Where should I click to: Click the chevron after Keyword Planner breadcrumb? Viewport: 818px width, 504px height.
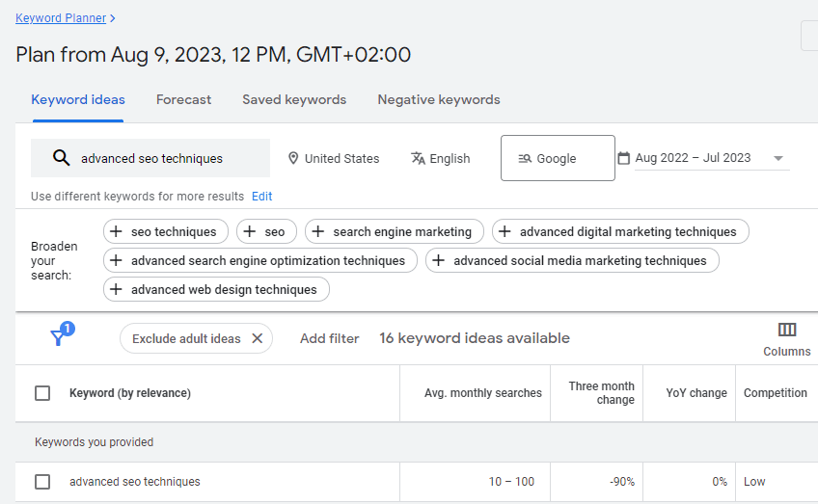point(113,18)
